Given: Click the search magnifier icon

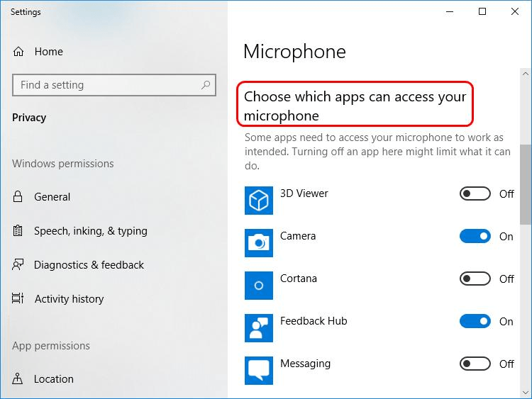Looking at the screenshot, I should click(206, 85).
